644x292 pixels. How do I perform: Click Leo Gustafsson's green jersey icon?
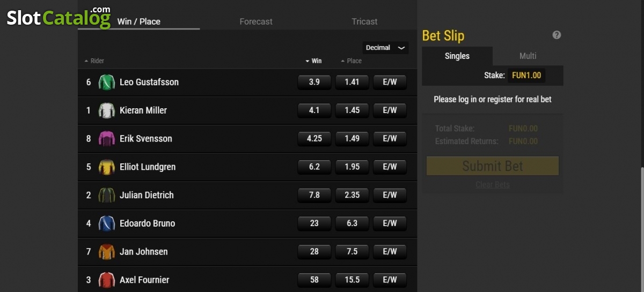[x=107, y=82]
